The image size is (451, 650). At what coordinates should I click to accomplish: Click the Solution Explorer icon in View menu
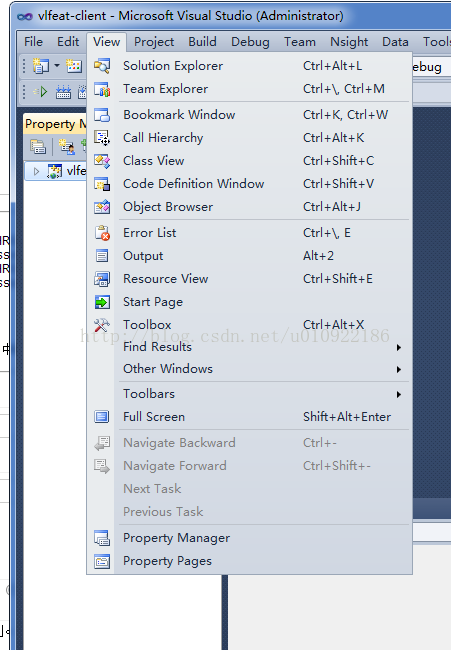[x=102, y=66]
